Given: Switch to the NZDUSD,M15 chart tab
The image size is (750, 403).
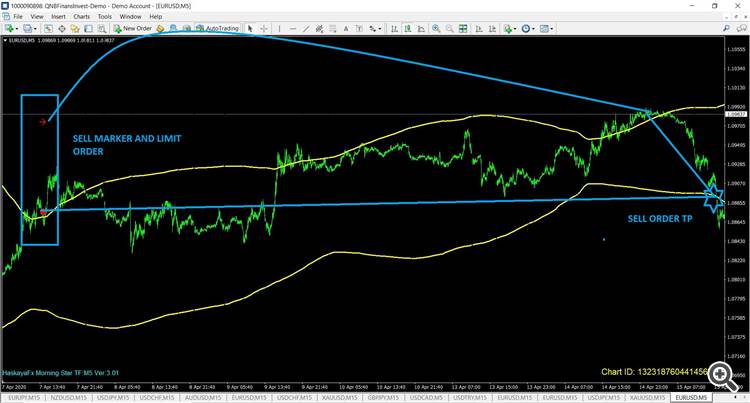Looking at the screenshot, I should click(68, 398).
